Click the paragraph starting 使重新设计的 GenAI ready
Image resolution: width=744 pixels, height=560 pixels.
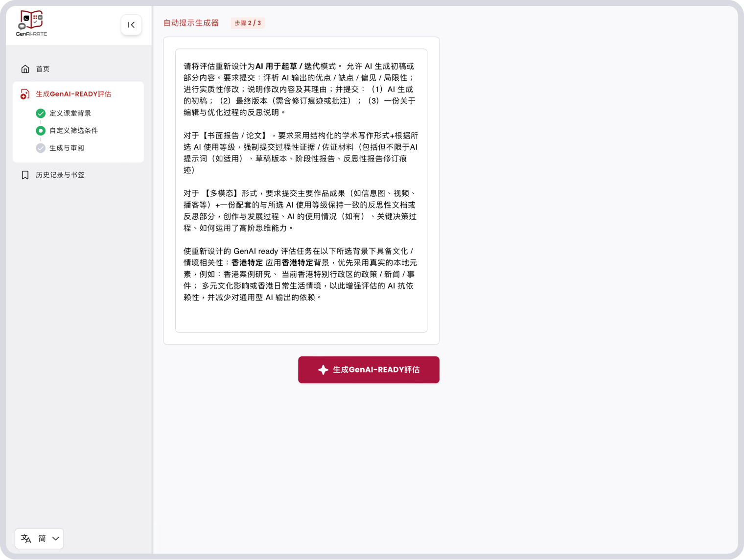click(301, 274)
